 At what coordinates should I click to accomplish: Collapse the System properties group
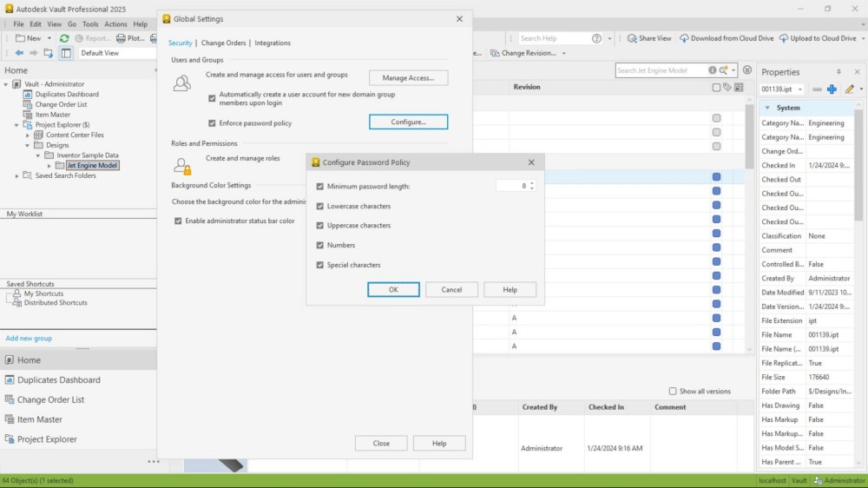click(x=767, y=108)
